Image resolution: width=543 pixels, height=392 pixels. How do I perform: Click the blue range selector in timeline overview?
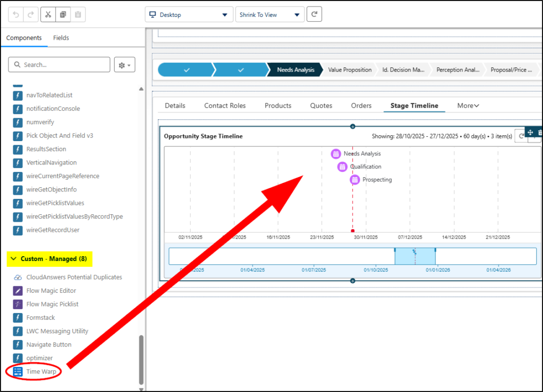coord(415,256)
